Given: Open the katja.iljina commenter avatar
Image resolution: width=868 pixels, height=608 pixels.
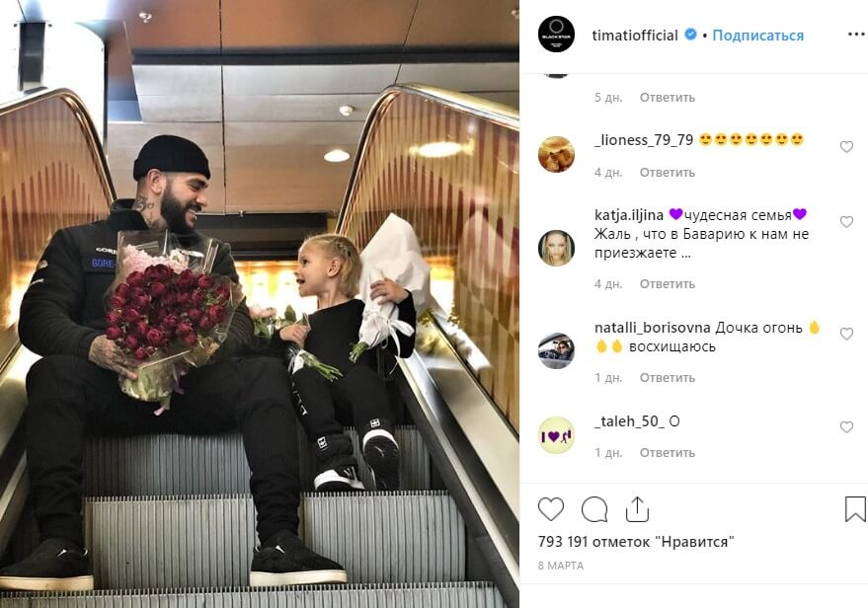Looking at the screenshot, I should tap(556, 248).
